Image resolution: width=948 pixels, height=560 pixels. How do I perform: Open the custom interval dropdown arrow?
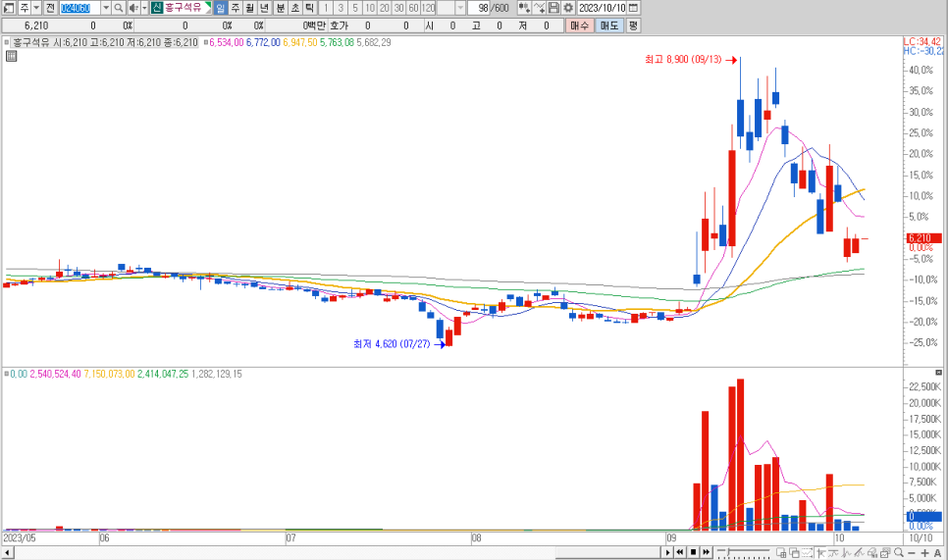pyautogui.click(x=460, y=8)
